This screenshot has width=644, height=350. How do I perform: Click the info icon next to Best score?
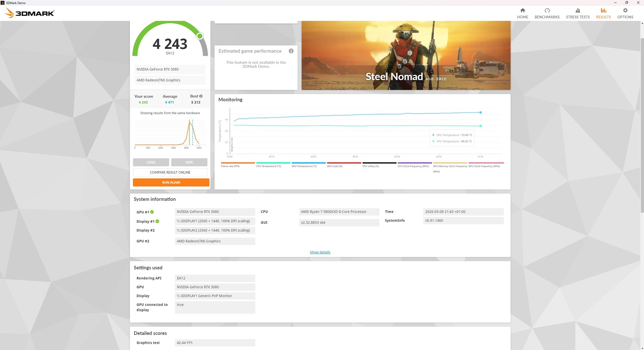[x=201, y=96]
